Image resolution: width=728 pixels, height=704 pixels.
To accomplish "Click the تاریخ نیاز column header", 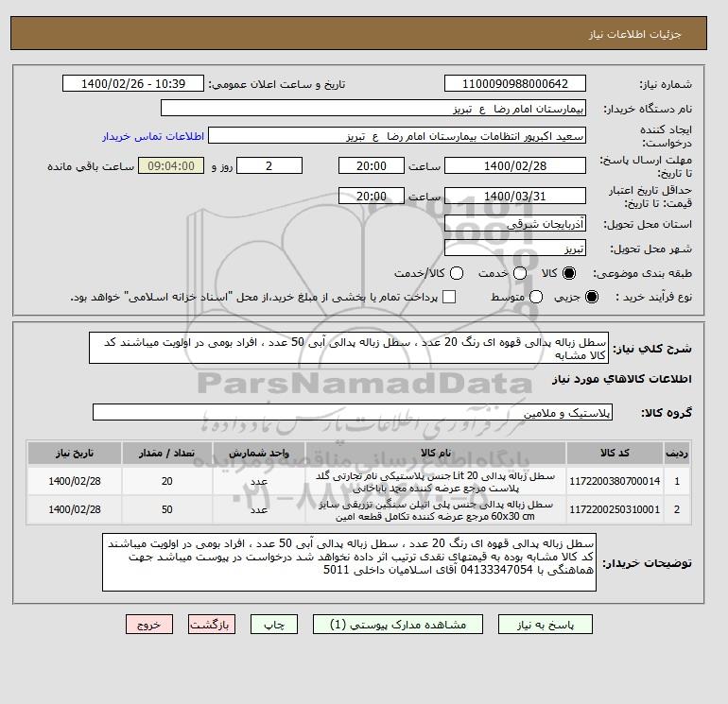I will click(75, 453).
